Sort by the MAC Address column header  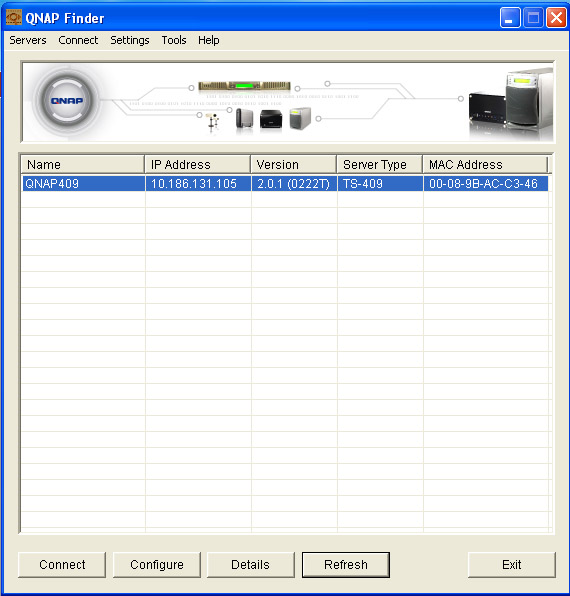coord(485,165)
